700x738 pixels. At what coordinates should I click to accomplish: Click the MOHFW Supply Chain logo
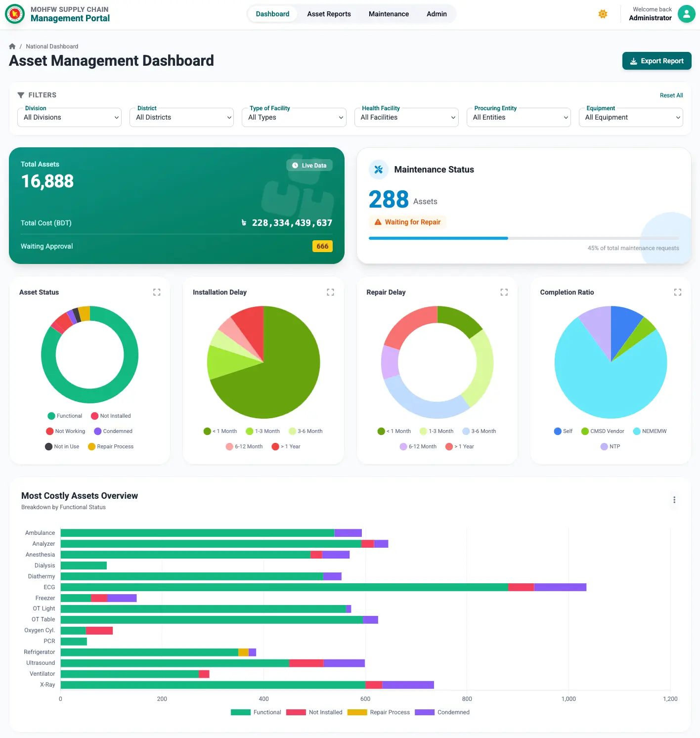(14, 14)
